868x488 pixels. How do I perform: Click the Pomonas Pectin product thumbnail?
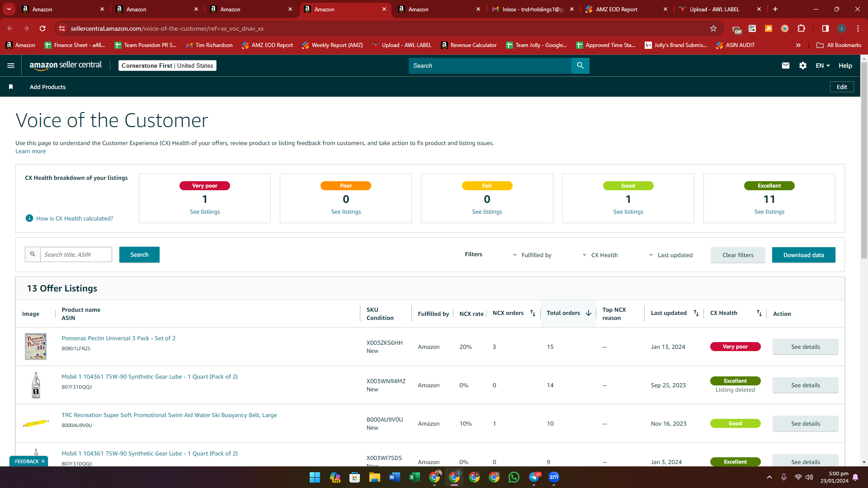point(36,347)
